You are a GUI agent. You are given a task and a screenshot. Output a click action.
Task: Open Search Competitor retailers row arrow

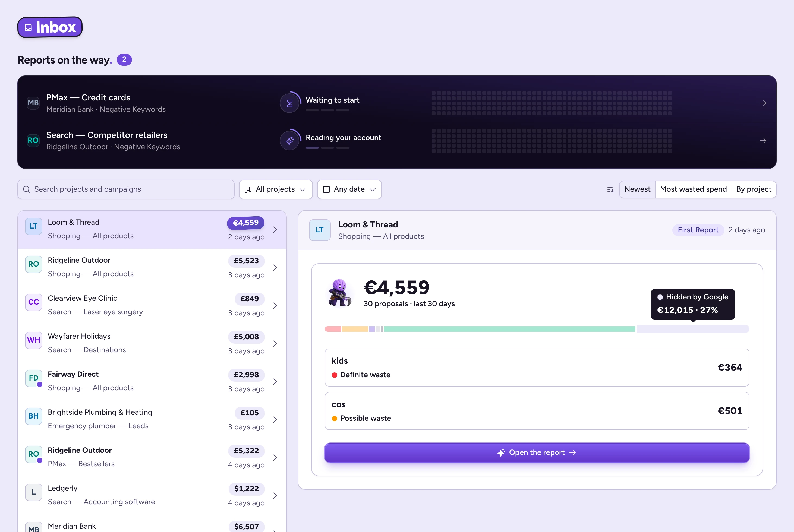763,141
